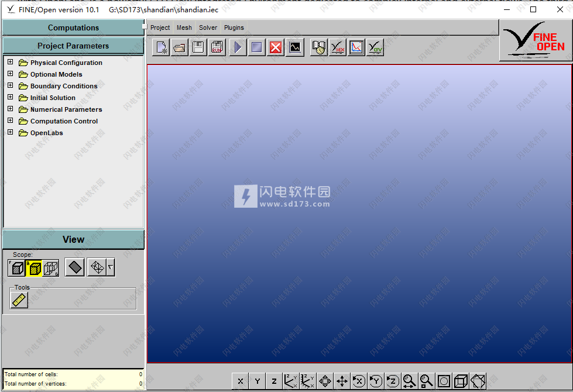Set the view along the Z axis
This screenshot has width=573, height=392.
click(275, 381)
